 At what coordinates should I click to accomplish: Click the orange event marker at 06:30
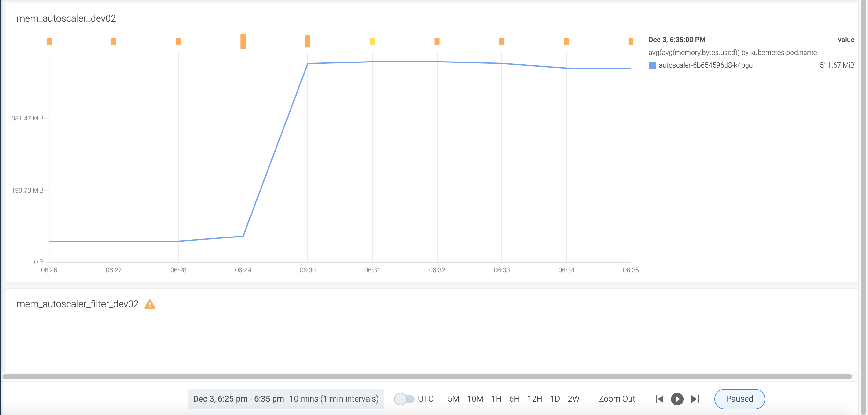pyautogui.click(x=307, y=41)
